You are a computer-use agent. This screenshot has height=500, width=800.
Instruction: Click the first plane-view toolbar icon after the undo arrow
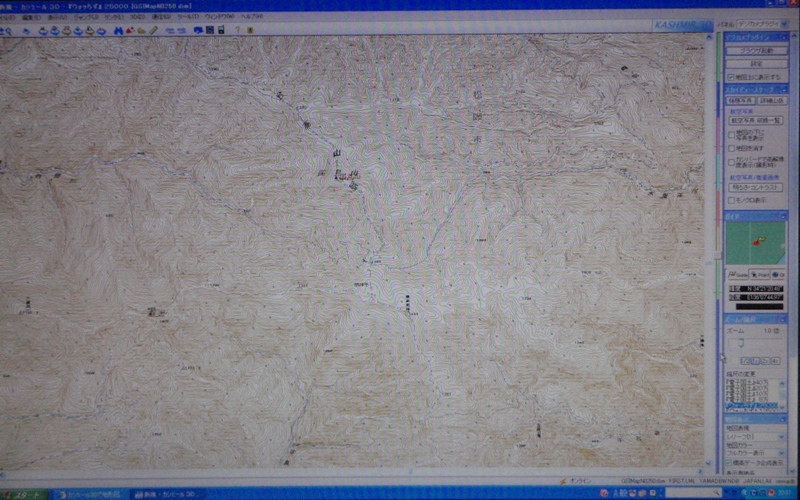pyautogui.click(x=44, y=31)
